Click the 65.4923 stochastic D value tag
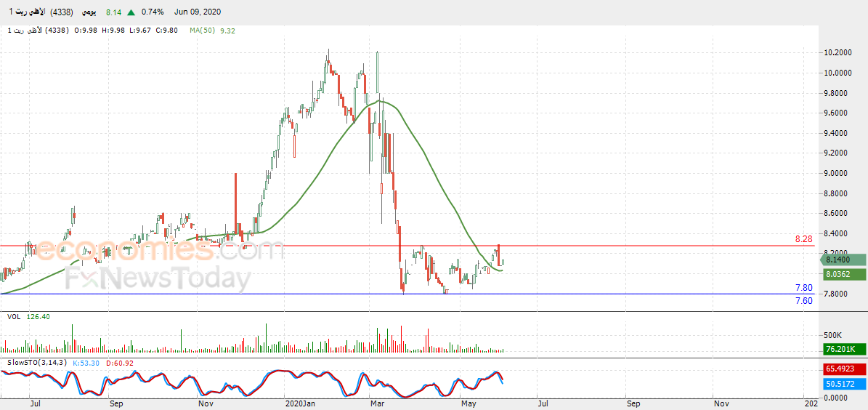Screen dimensions: 868x410 pyautogui.click(x=842, y=368)
